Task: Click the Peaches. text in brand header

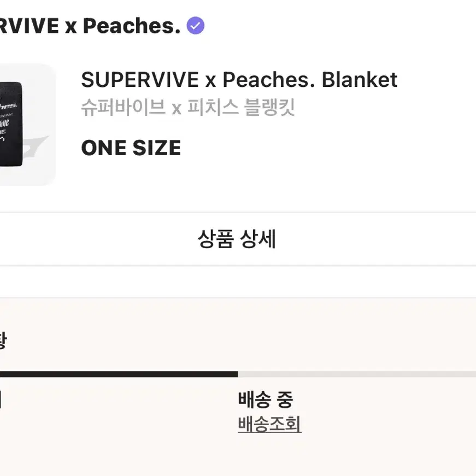Action: [x=132, y=26]
